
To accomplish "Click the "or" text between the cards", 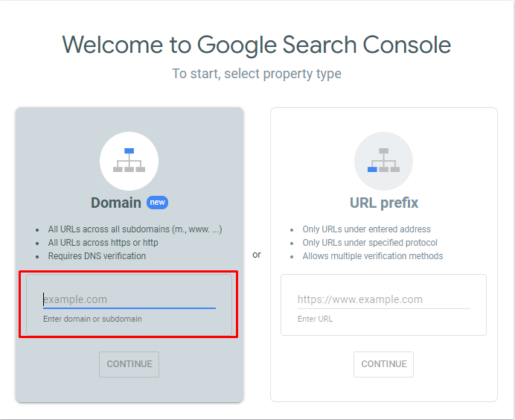I will pos(257,255).
